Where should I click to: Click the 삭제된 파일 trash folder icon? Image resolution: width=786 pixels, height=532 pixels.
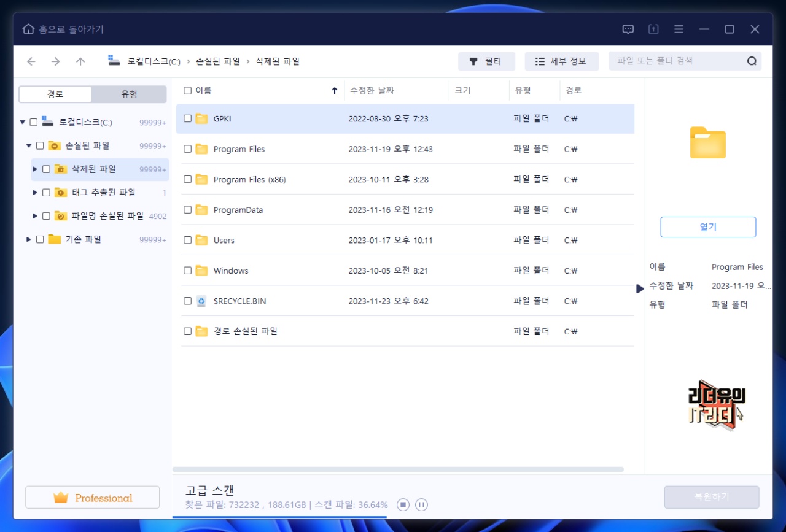tap(61, 169)
